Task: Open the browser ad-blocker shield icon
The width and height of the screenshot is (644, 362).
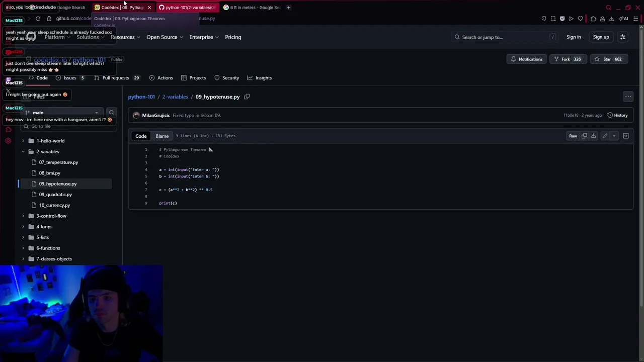Action: pos(562,19)
